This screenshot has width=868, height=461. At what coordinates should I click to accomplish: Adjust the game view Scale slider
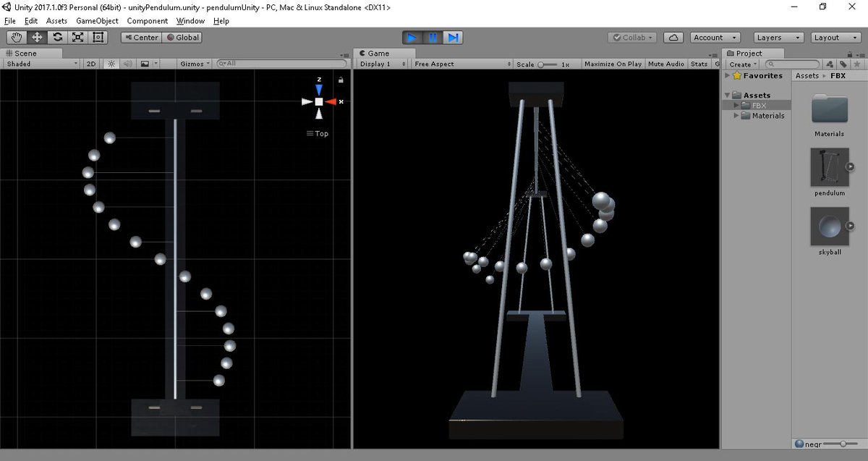point(548,64)
